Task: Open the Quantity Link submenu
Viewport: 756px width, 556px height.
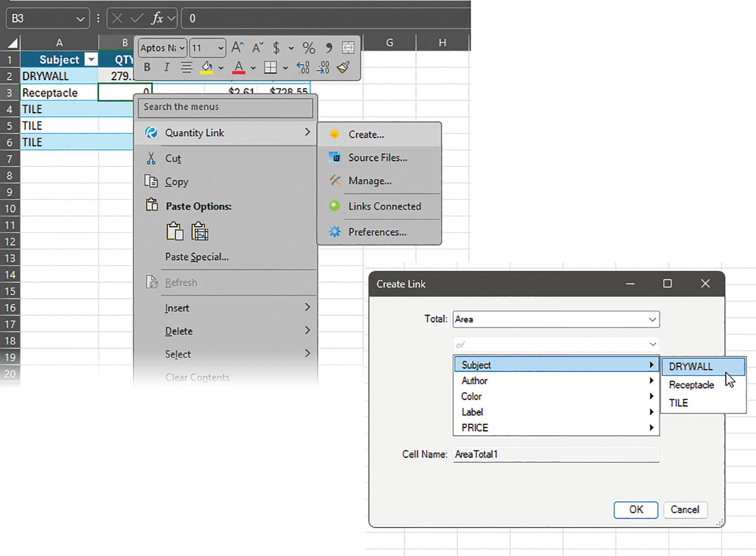Action: [226, 132]
